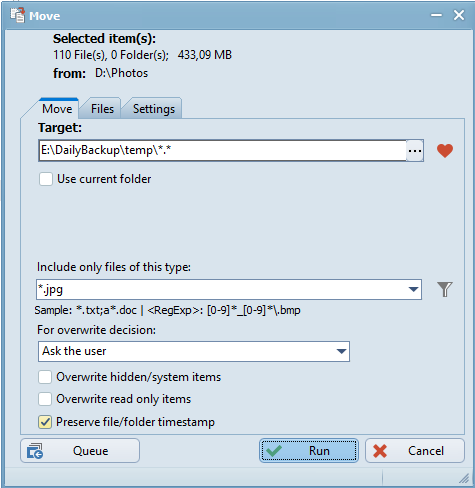The height and width of the screenshot is (488, 475).
Task: Click the Move dialog title bar icon
Action: point(17,16)
